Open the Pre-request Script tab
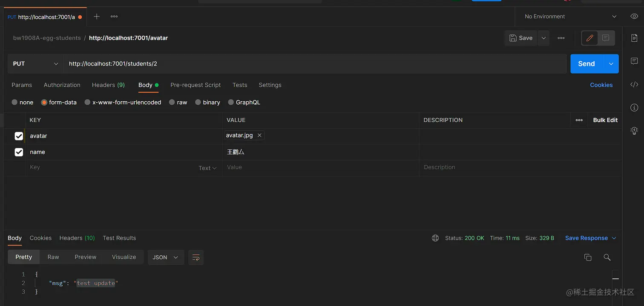Image resolution: width=644 pixels, height=306 pixels. click(195, 85)
